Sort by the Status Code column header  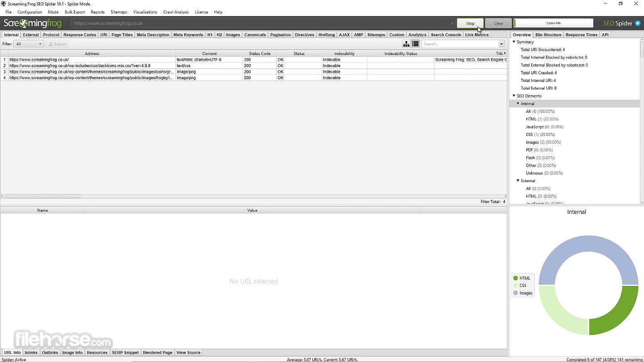tap(260, 54)
